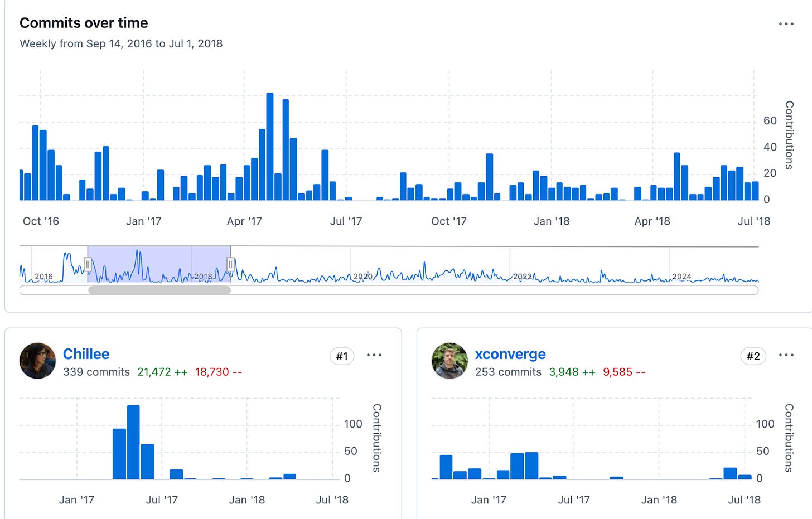Screen dimensions: 812x519
Task: Click the 2024 region of the timeline minimap
Action: pos(683,276)
